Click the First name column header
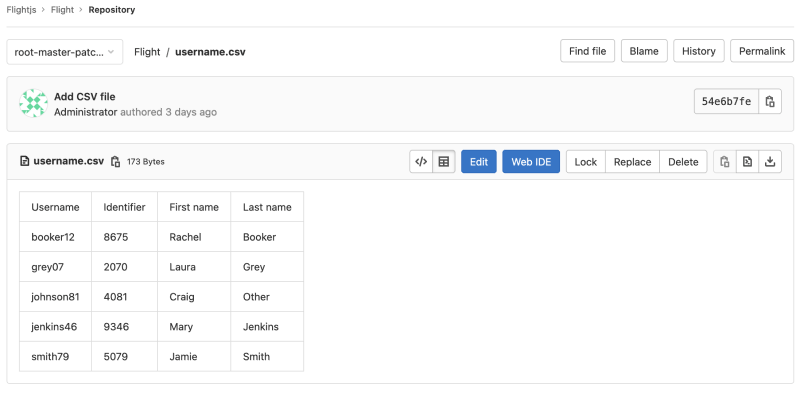 [x=194, y=207]
